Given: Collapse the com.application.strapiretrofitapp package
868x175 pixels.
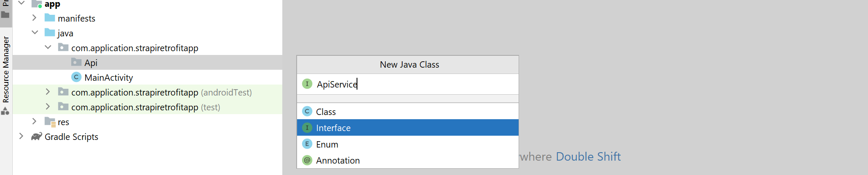Looking at the screenshot, I should (x=48, y=47).
